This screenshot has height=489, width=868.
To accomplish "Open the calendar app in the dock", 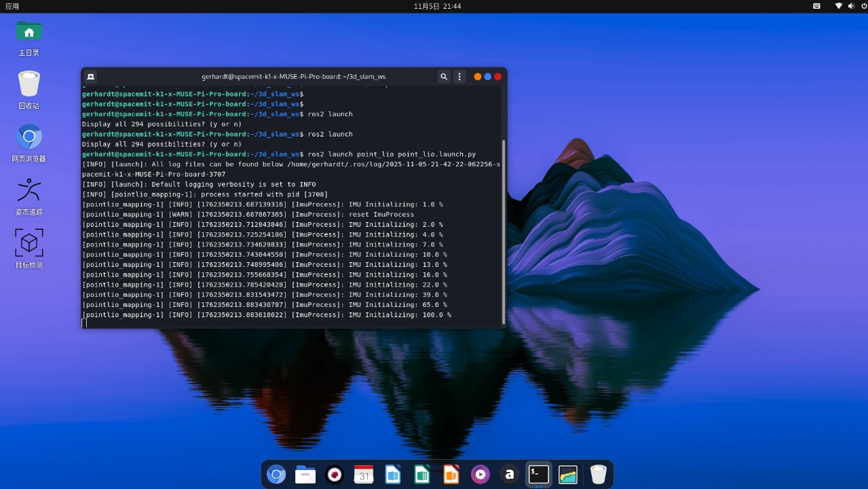I will (x=364, y=474).
